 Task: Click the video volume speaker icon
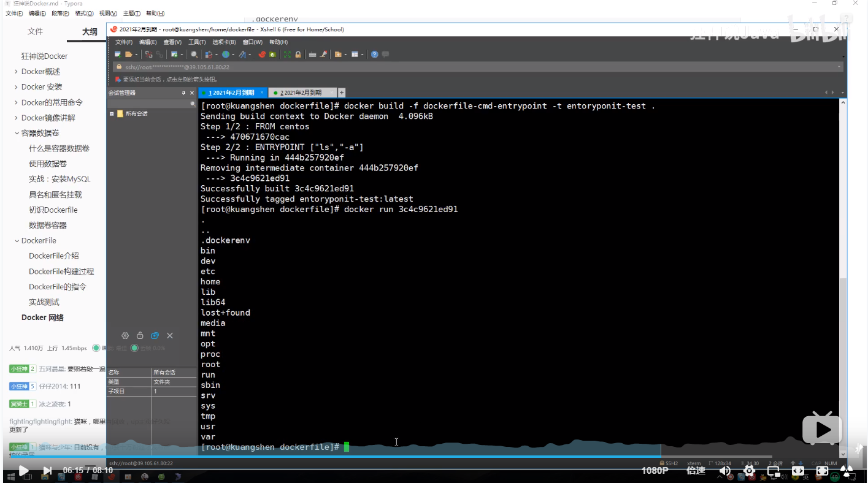coord(724,471)
